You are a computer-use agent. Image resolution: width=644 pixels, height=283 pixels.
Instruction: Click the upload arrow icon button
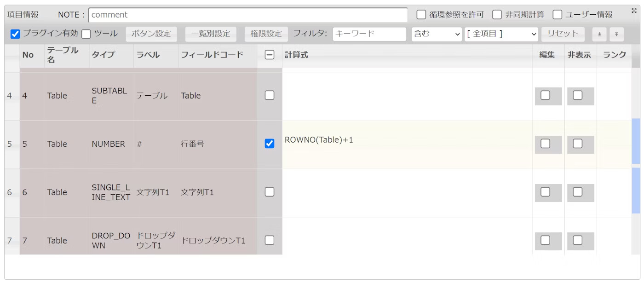(x=616, y=35)
